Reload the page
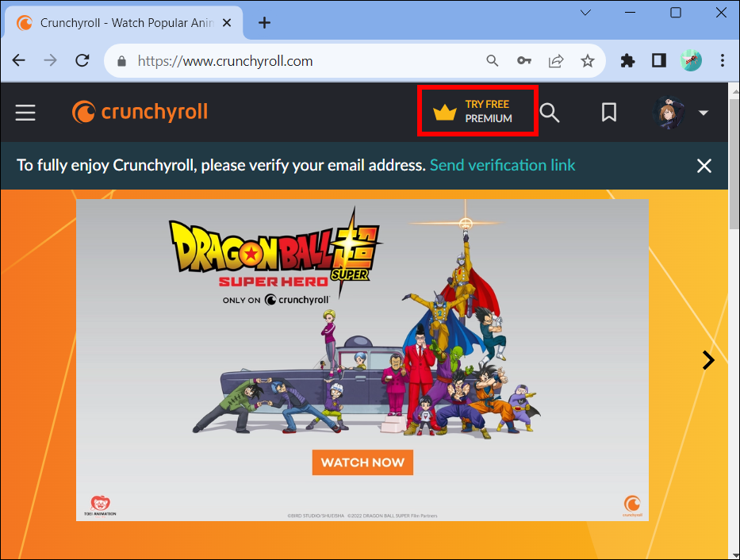This screenshot has height=560, width=740. [82, 61]
